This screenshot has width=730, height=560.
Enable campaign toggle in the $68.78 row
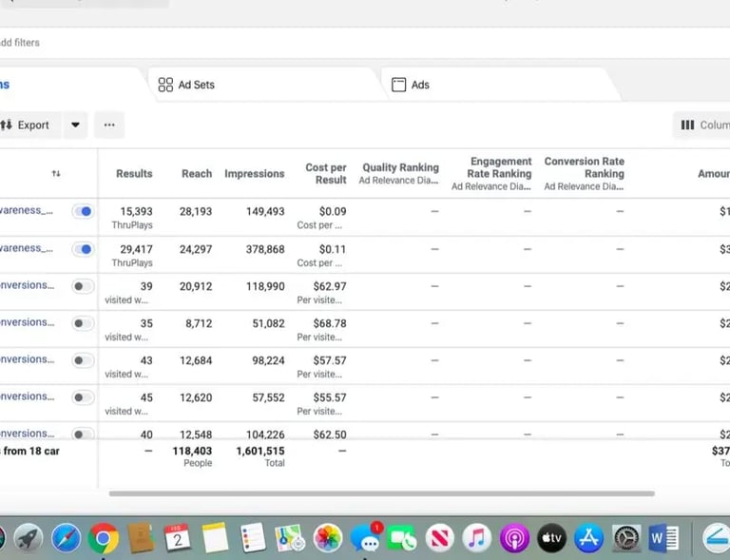click(x=83, y=323)
